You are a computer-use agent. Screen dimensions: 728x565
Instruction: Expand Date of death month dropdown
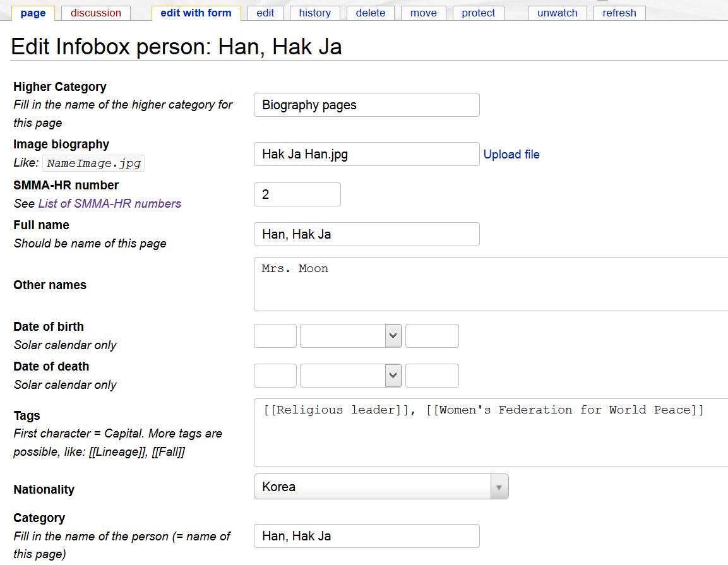(x=350, y=376)
